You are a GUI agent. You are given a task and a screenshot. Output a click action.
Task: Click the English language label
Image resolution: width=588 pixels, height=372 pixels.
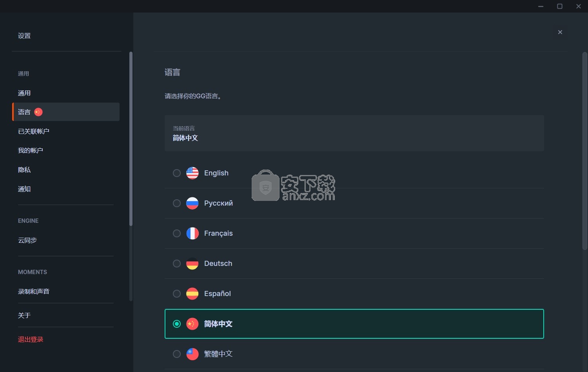click(x=216, y=173)
